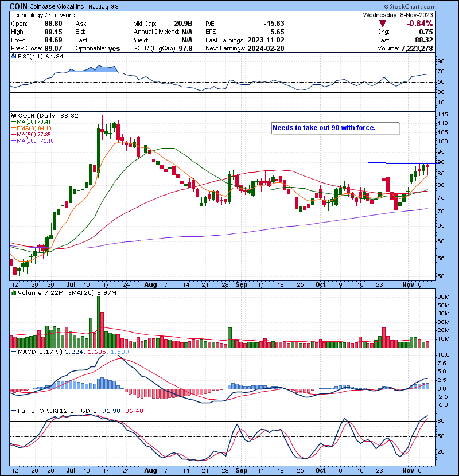Screen dimensions: 459x476
Task: Select the Chg value -0.75
Action: click(425, 32)
